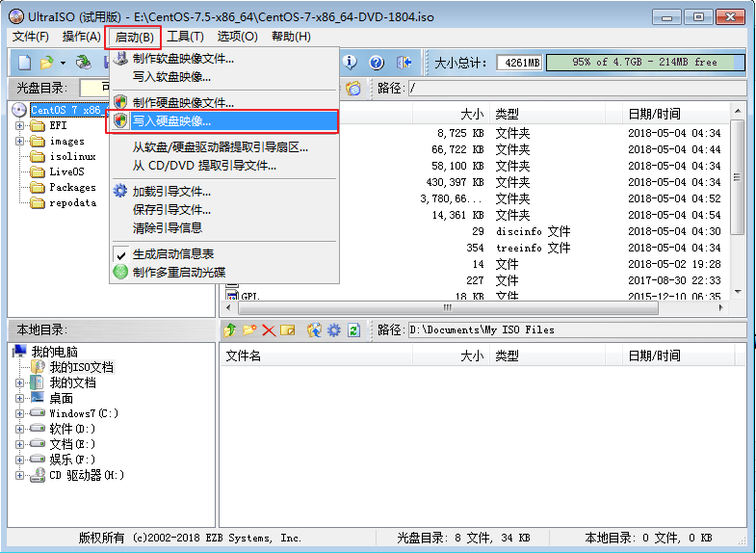Expand the CD 驱动器(H:) node
756x553 pixels.
click(19, 475)
